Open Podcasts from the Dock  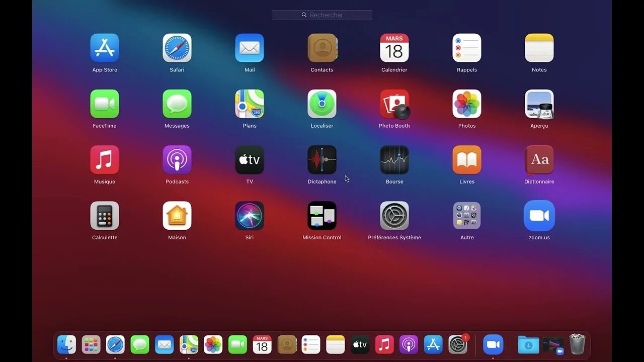tap(409, 344)
